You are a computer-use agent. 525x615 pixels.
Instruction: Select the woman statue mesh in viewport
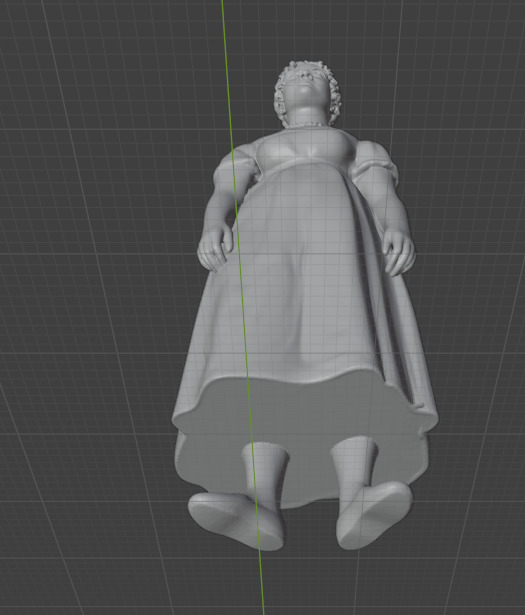tap(306, 306)
